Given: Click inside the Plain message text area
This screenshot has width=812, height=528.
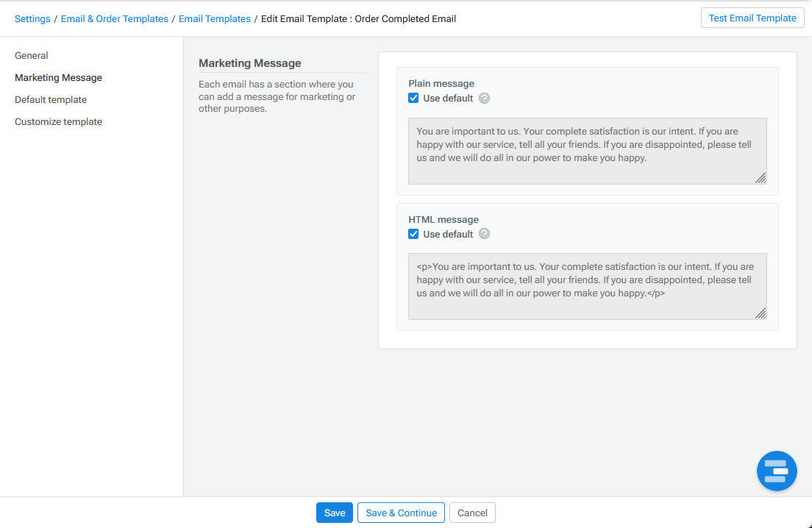Looking at the screenshot, I should 587,151.
